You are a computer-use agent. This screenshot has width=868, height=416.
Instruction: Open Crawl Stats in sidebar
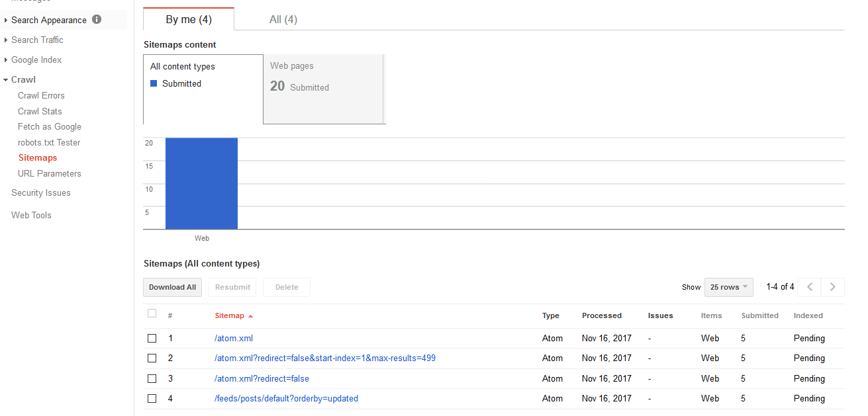tap(40, 112)
